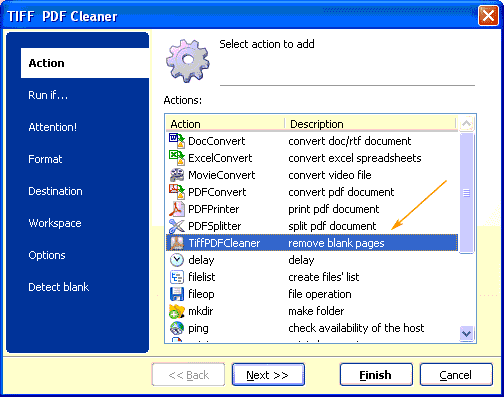This screenshot has height=397, width=504.
Task: Click 'print pdf document' description
Action: (x=334, y=209)
